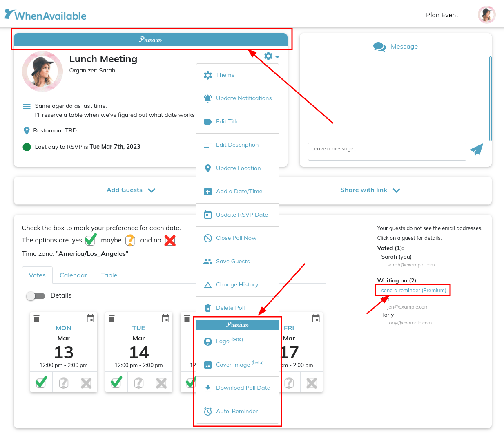Open the settings gear menu
504x434 pixels.
pyautogui.click(x=271, y=56)
